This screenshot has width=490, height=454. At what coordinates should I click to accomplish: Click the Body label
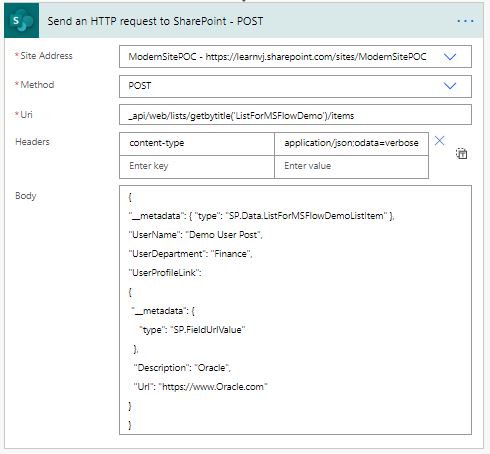pyautogui.click(x=26, y=196)
